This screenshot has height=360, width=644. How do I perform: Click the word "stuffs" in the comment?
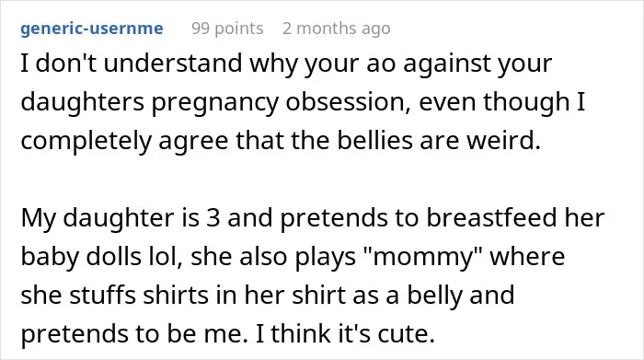click(x=103, y=295)
